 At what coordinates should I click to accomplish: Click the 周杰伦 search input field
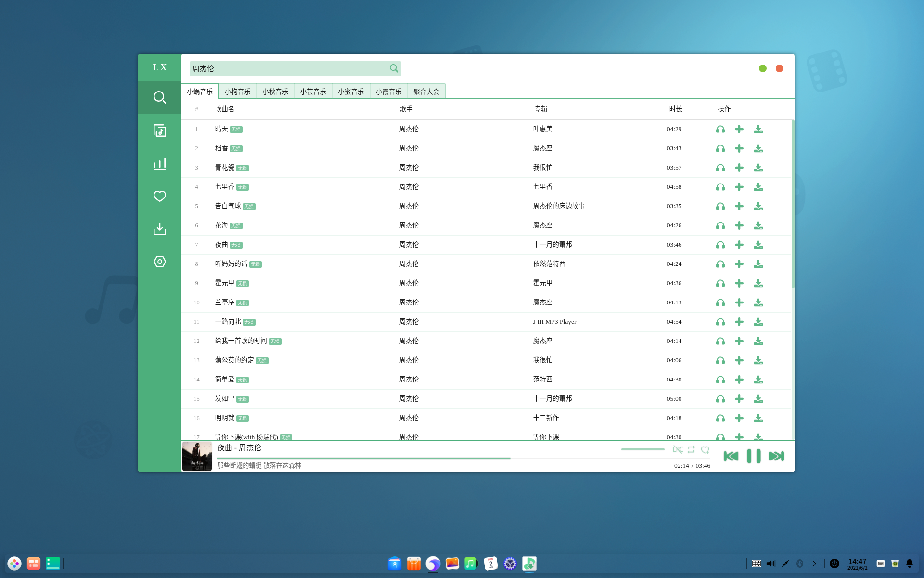pyautogui.click(x=289, y=68)
